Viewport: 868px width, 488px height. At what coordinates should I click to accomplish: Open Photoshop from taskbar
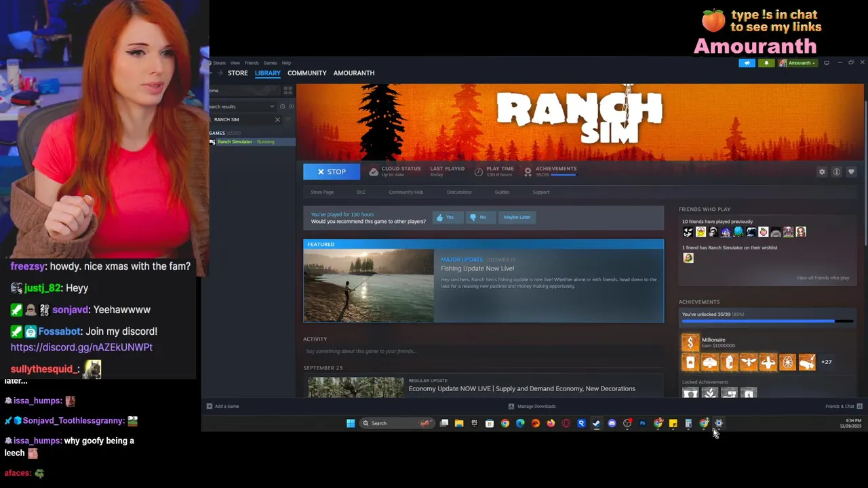[642, 424]
